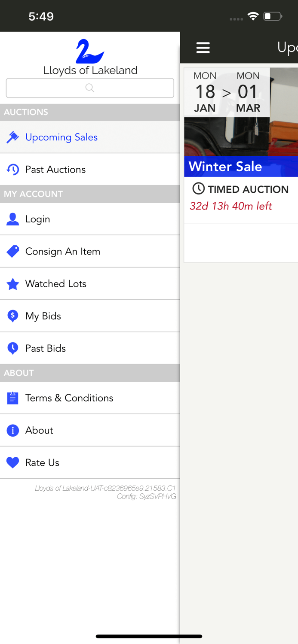
Task: Select the Consign An Item tag icon
Action: coord(12,251)
